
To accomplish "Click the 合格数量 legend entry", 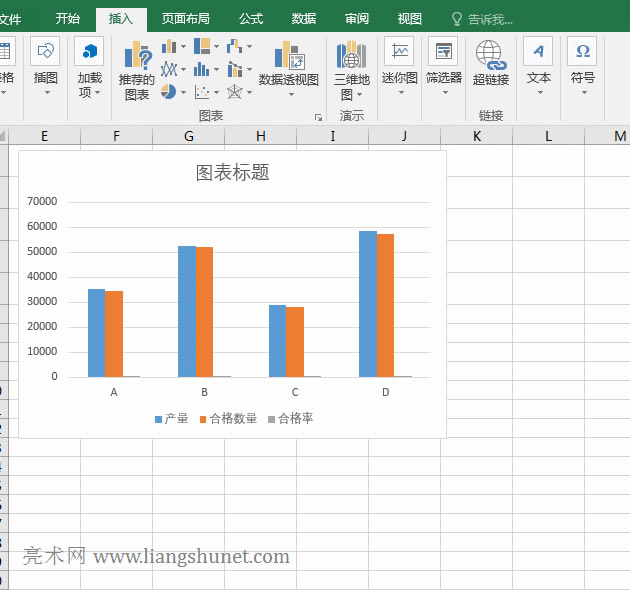I will [232, 418].
